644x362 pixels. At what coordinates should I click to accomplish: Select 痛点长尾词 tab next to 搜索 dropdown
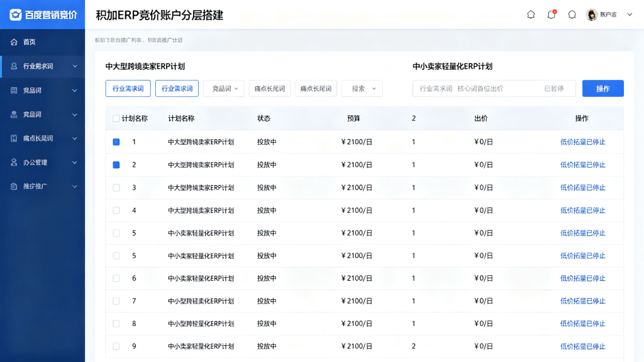[x=316, y=88]
